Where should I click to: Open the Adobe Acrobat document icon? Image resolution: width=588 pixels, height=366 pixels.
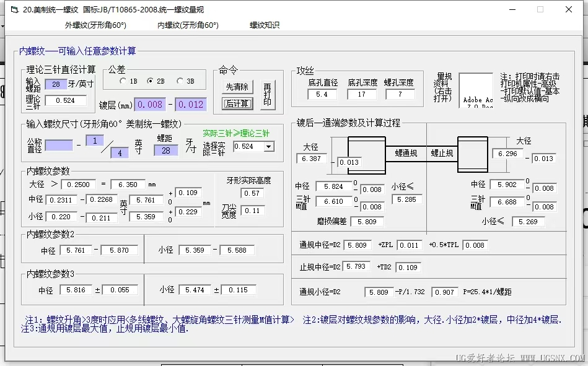[476, 91]
